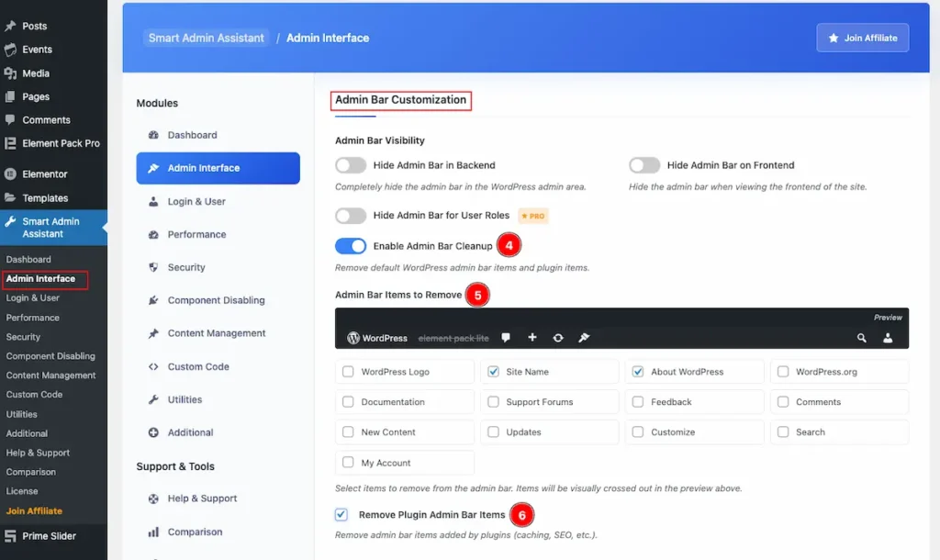Click Smart Admin Assistant breadcrumb link
The width and height of the screenshot is (940, 560).
[x=207, y=38]
